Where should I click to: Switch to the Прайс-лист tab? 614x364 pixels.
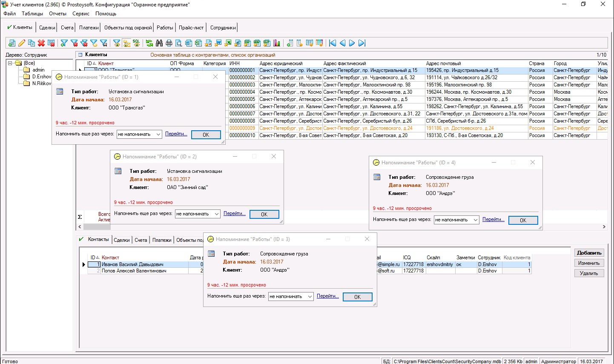click(191, 28)
